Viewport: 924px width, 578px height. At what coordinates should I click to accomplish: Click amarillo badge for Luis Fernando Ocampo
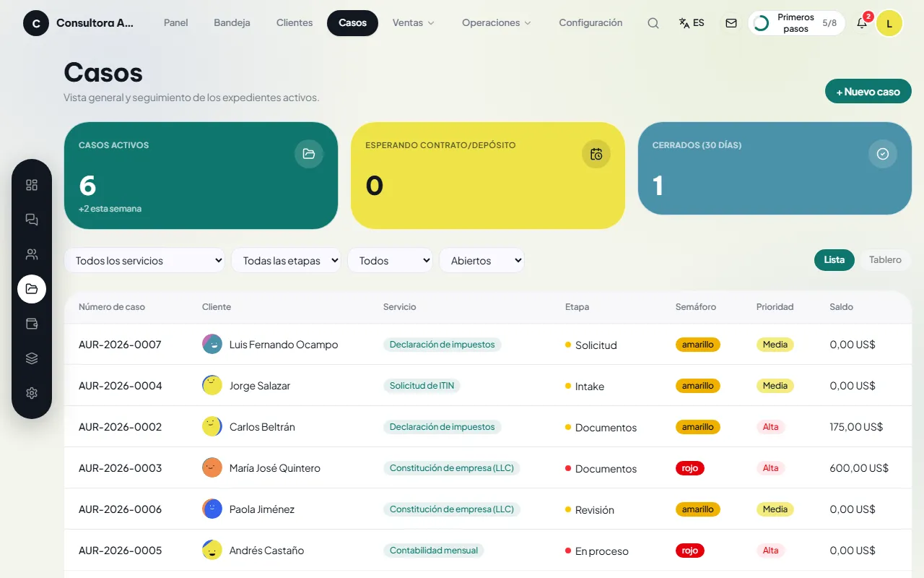click(698, 345)
